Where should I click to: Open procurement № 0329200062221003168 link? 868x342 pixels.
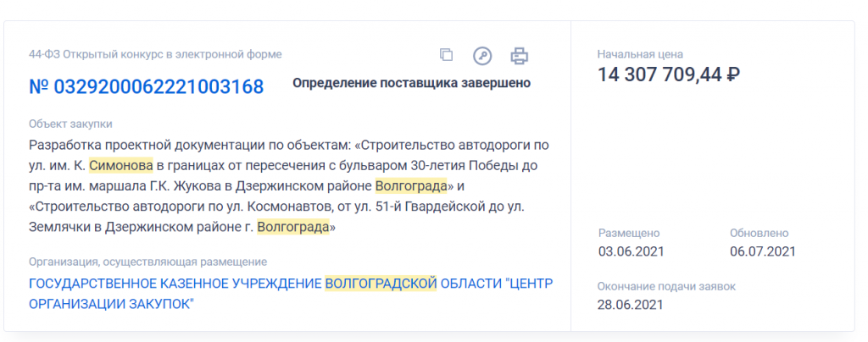pyautogui.click(x=147, y=86)
